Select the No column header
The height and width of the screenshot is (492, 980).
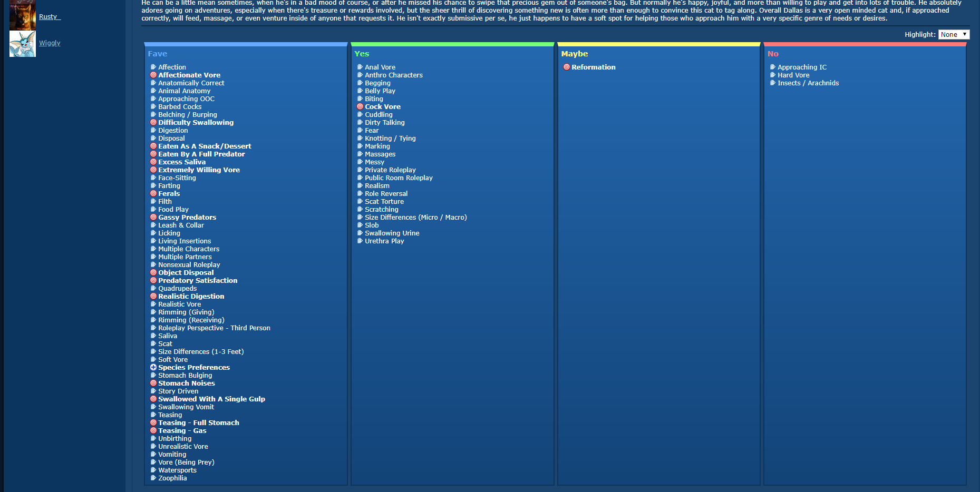coord(773,54)
